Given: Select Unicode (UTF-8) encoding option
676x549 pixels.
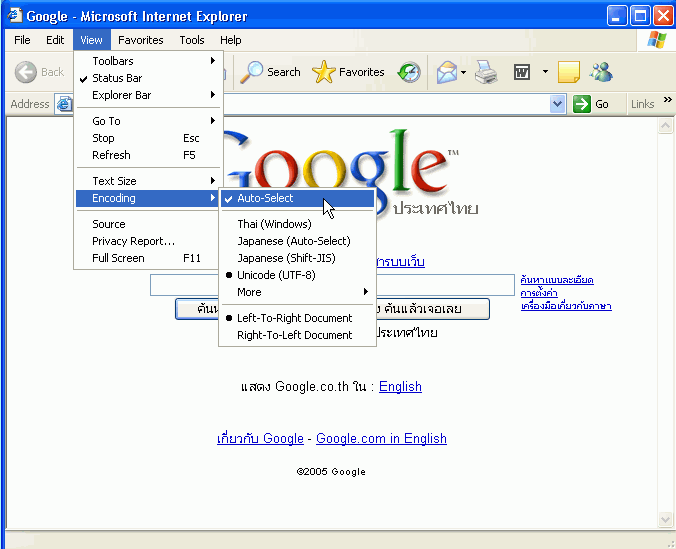Looking at the screenshot, I should tap(276, 275).
